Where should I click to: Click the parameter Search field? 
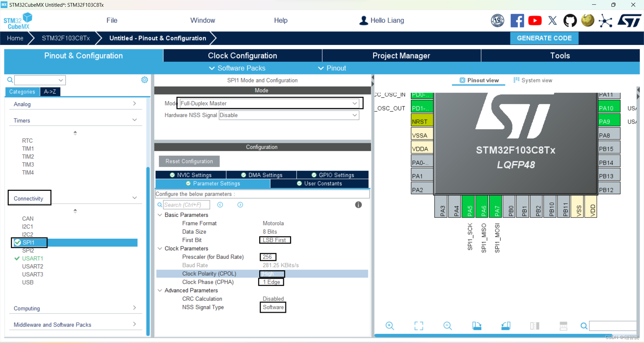click(186, 205)
